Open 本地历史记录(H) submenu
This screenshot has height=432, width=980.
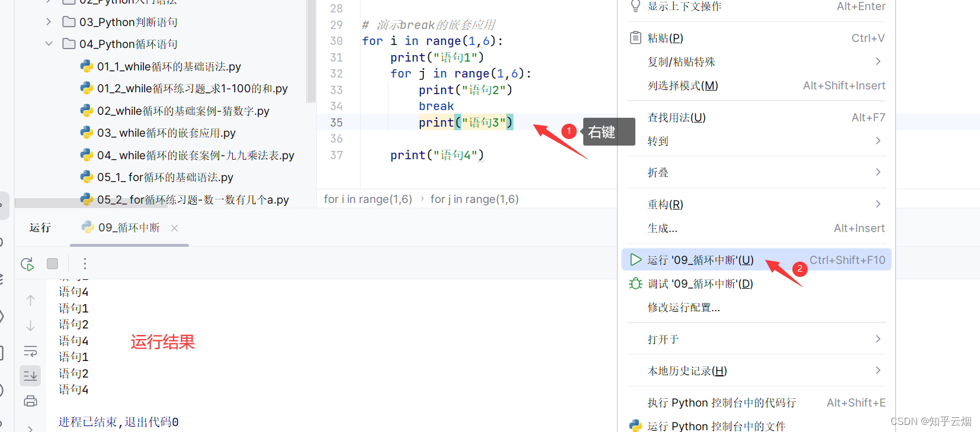tap(756, 370)
